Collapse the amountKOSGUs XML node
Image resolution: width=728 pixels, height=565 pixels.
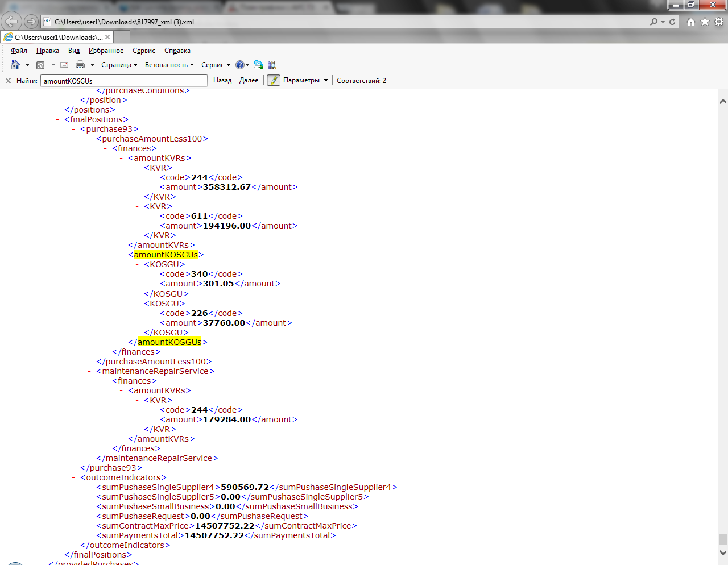tap(122, 255)
